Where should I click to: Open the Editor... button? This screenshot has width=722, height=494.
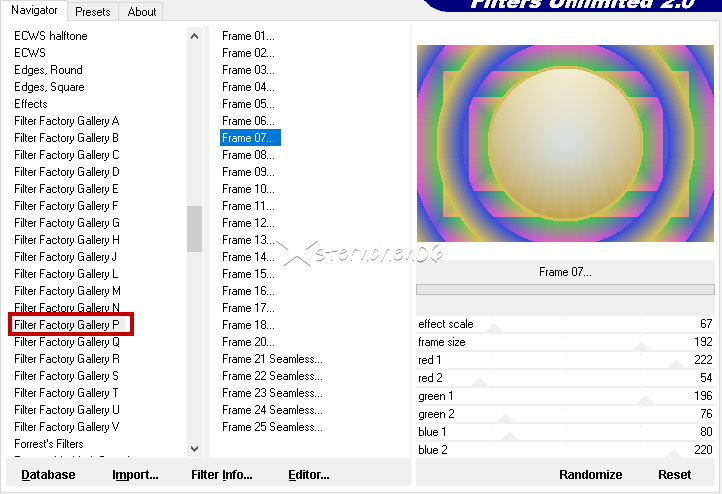point(309,475)
